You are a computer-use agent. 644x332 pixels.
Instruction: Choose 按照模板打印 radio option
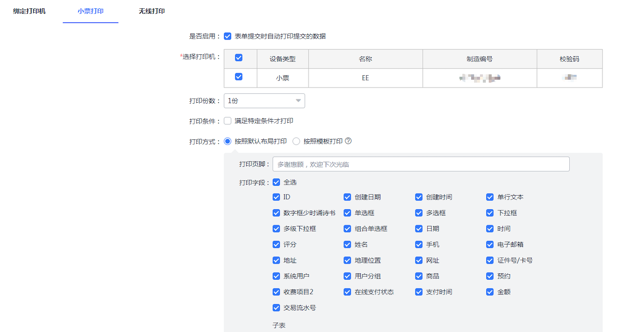(x=296, y=141)
